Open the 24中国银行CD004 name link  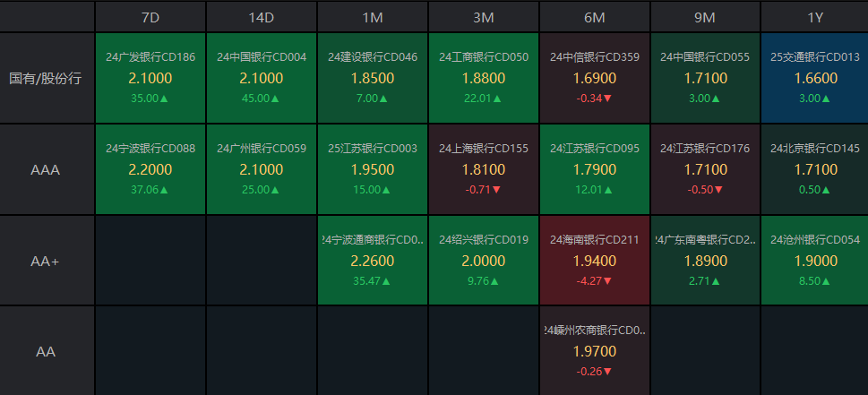point(262,57)
